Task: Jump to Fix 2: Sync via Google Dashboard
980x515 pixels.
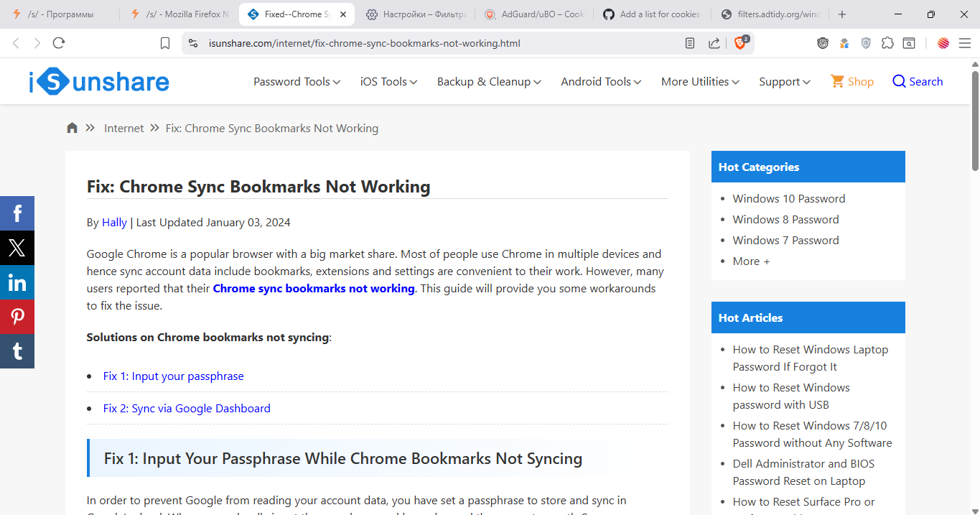Action: click(187, 409)
